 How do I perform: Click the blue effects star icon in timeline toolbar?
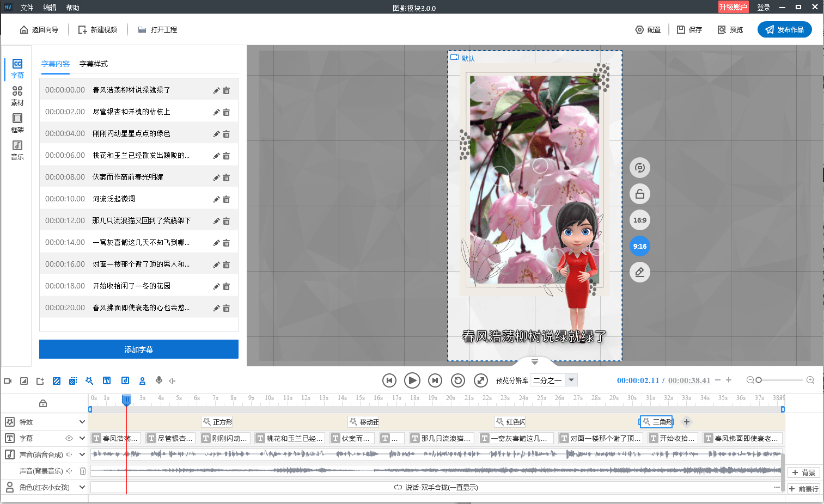(x=89, y=381)
